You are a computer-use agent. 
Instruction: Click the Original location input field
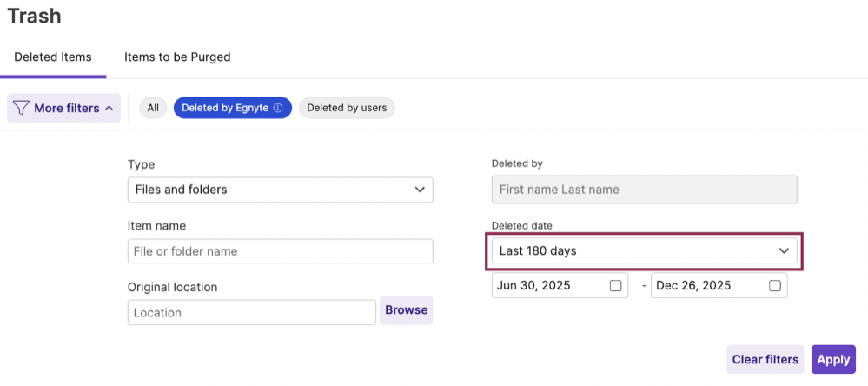click(x=251, y=312)
